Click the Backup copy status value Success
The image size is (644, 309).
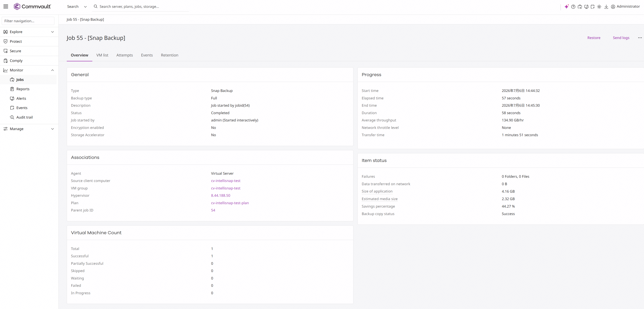click(508, 214)
